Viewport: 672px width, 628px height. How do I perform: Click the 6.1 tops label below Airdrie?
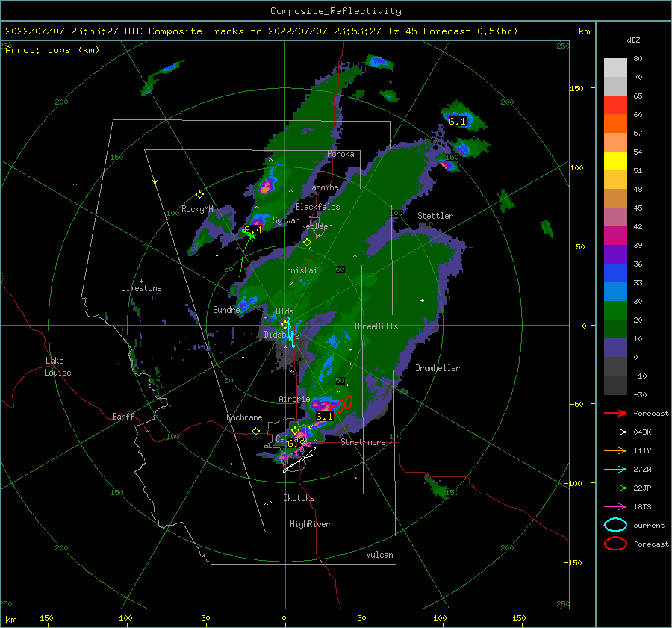[325, 416]
